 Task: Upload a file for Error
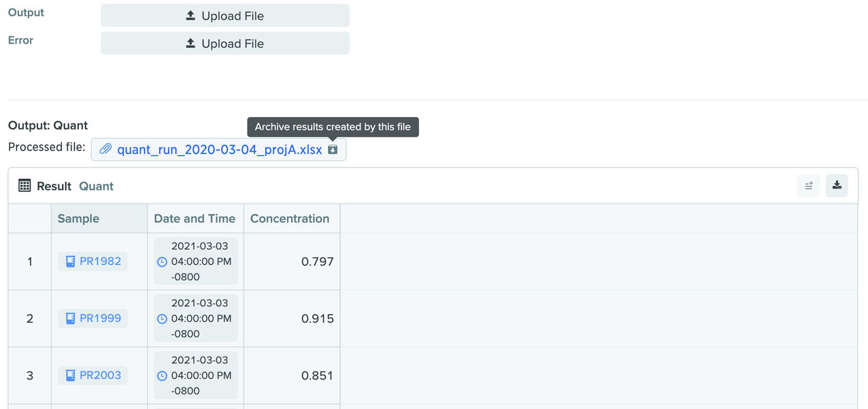[x=225, y=44]
